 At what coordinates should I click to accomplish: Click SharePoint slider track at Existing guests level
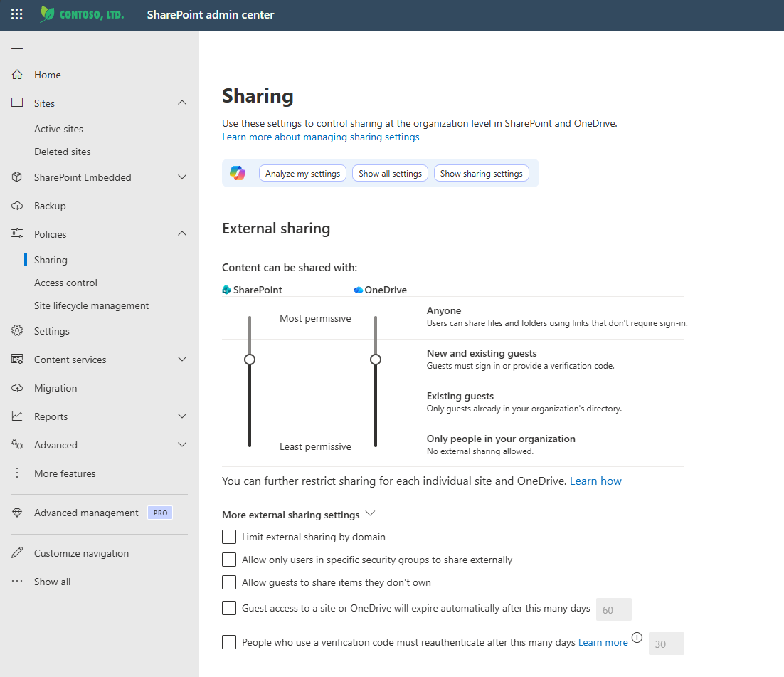tap(250, 402)
